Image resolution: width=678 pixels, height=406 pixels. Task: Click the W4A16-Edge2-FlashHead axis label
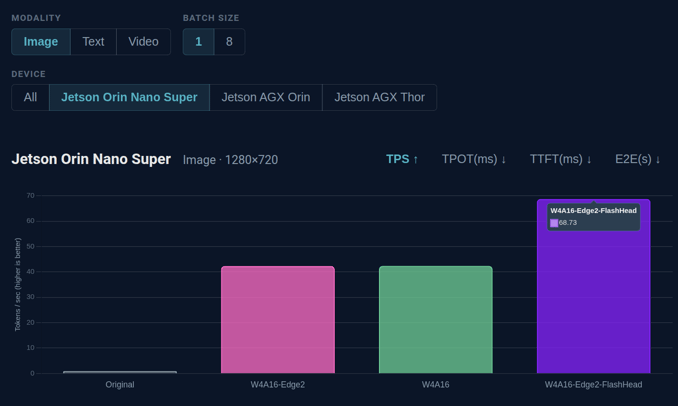click(593, 385)
